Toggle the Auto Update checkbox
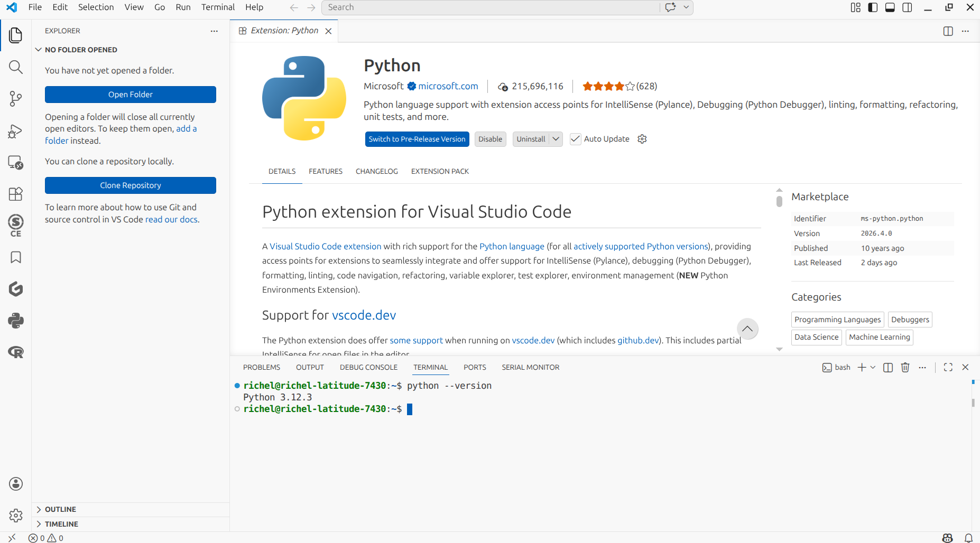The image size is (980, 543). 575,139
